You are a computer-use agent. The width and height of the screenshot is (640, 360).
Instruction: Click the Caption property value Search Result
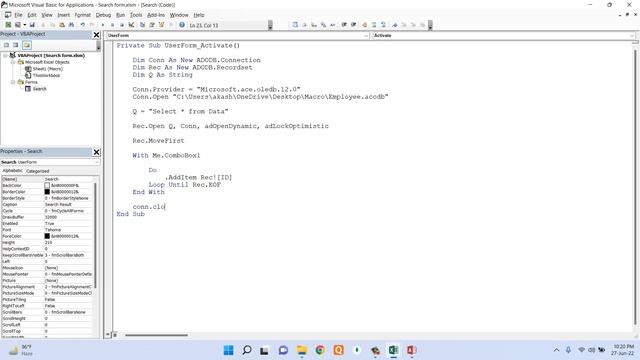point(68,204)
